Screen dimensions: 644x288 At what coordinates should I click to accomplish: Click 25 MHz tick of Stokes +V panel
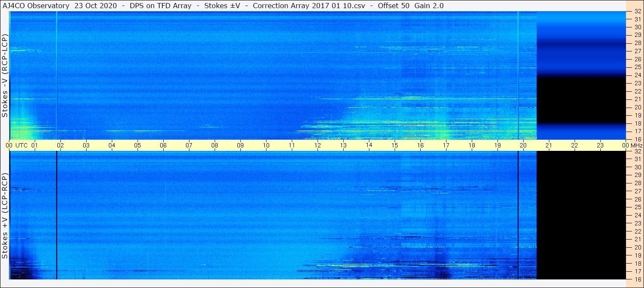(637, 207)
